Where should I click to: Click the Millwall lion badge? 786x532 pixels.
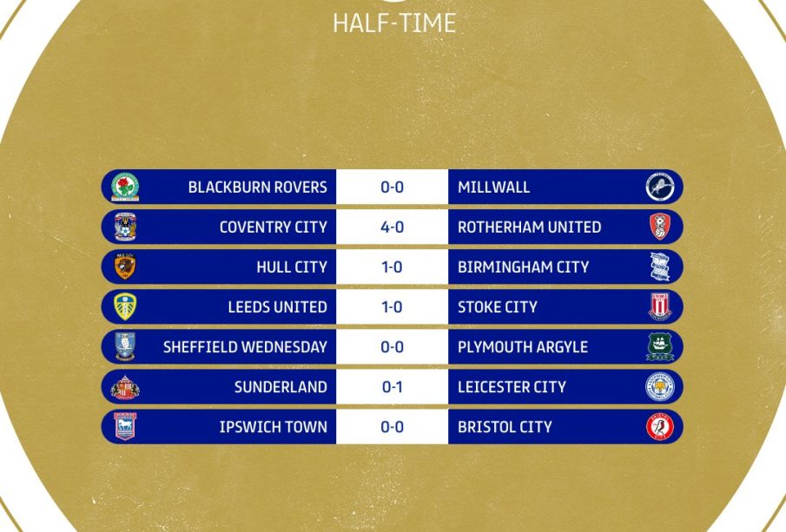coord(660,187)
